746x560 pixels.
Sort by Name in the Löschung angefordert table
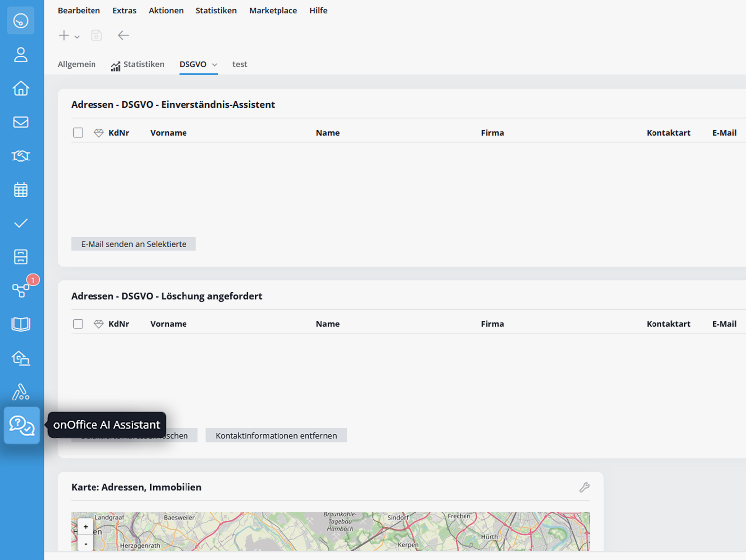coord(328,324)
